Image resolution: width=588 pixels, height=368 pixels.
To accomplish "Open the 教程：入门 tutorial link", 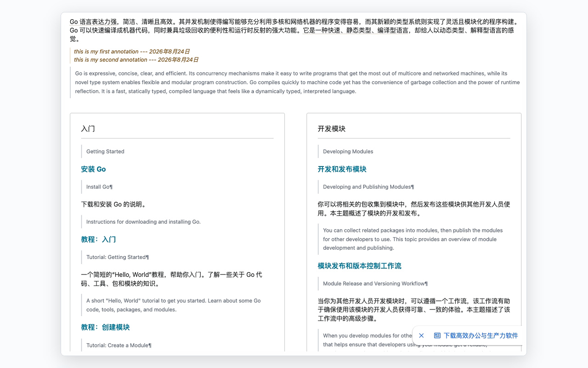I will (x=98, y=240).
